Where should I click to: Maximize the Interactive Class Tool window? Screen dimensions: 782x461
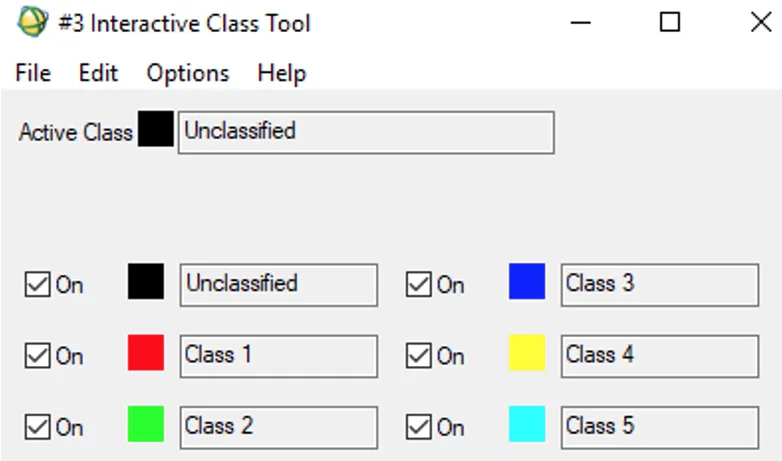(x=669, y=22)
